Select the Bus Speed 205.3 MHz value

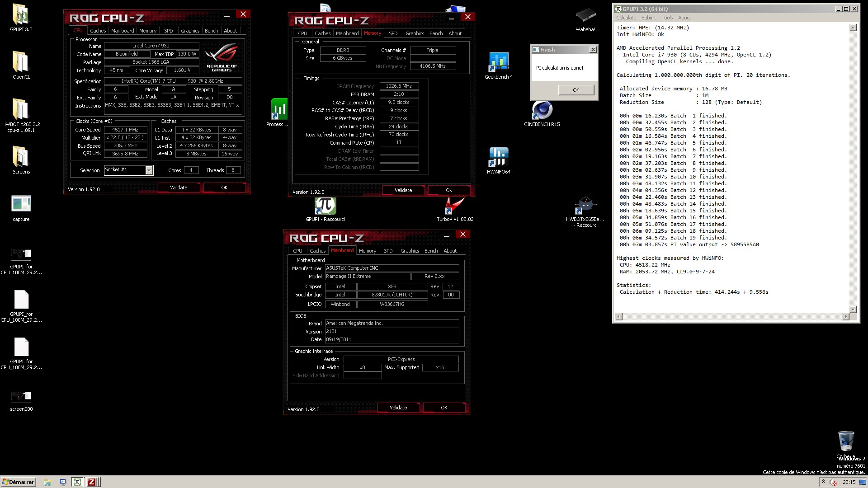click(125, 145)
